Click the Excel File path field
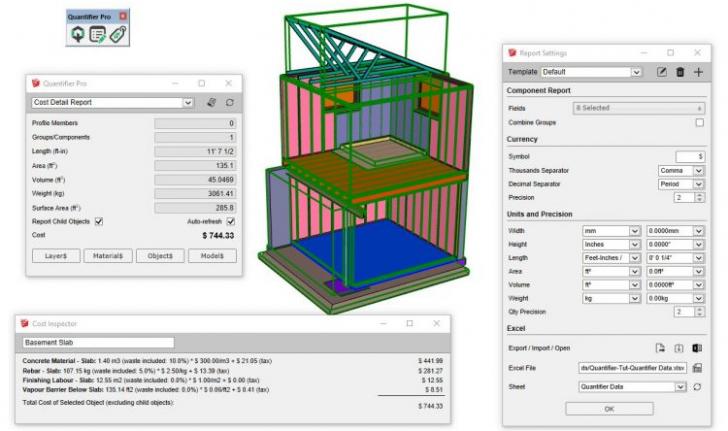Image resolution: width=728 pixels, height=431 pixels. [x=632, y=368]
